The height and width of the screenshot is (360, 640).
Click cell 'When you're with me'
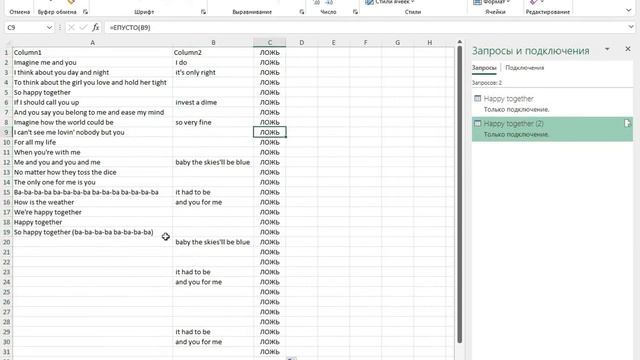click(93, 152)
